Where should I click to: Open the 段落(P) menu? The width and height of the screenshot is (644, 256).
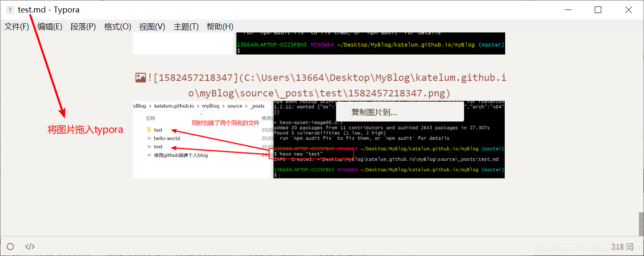tap(83, 26)
